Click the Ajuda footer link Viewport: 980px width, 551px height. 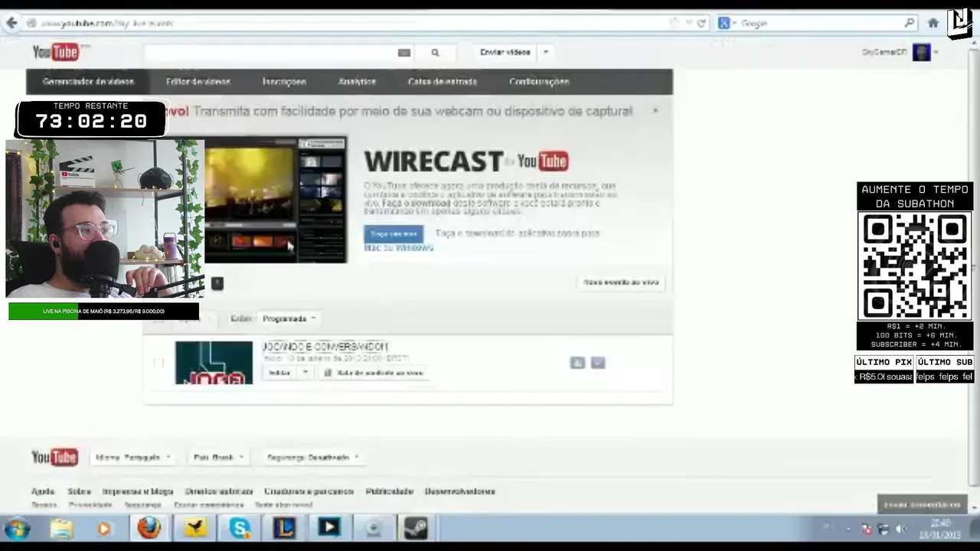click(43, 491)
